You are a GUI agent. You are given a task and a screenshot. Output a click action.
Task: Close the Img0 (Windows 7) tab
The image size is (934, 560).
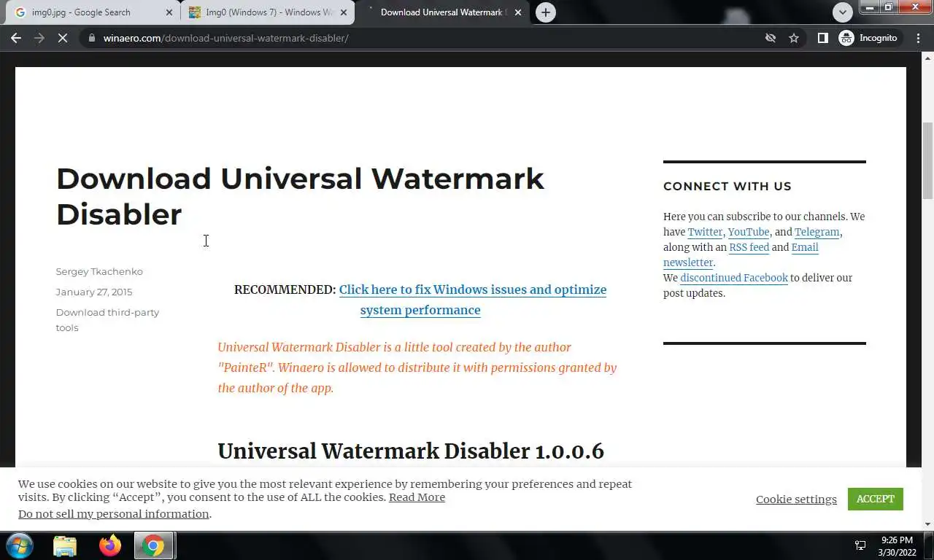pos(344,12)
